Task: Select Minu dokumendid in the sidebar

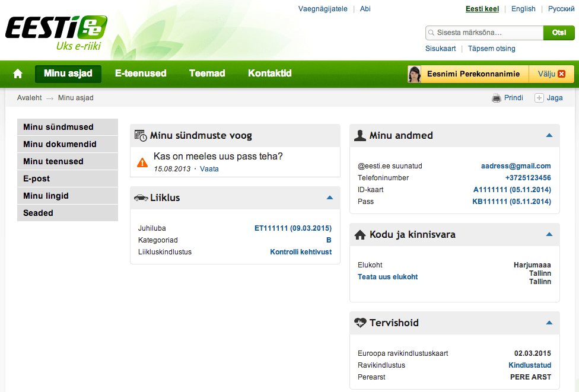Action: pyautogui.click(x=60, y=144)
